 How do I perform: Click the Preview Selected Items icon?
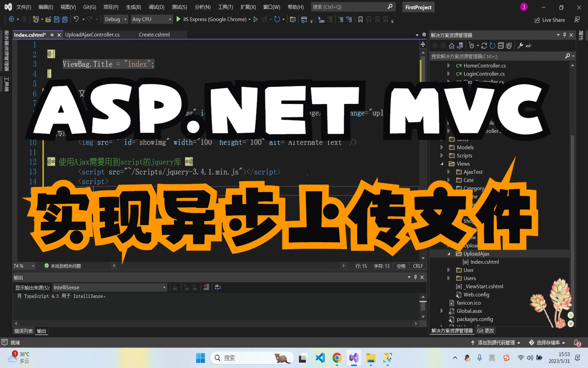pyautogui.click(x=529, y=46)
